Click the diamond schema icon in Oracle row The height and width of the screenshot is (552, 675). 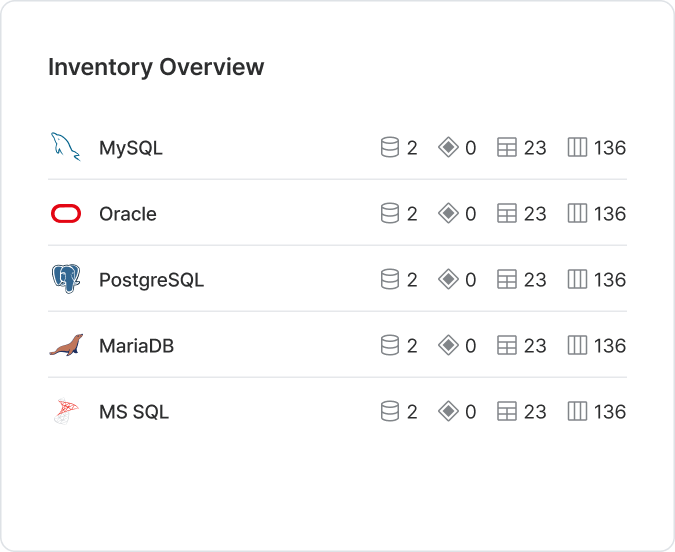coord(448,214)
